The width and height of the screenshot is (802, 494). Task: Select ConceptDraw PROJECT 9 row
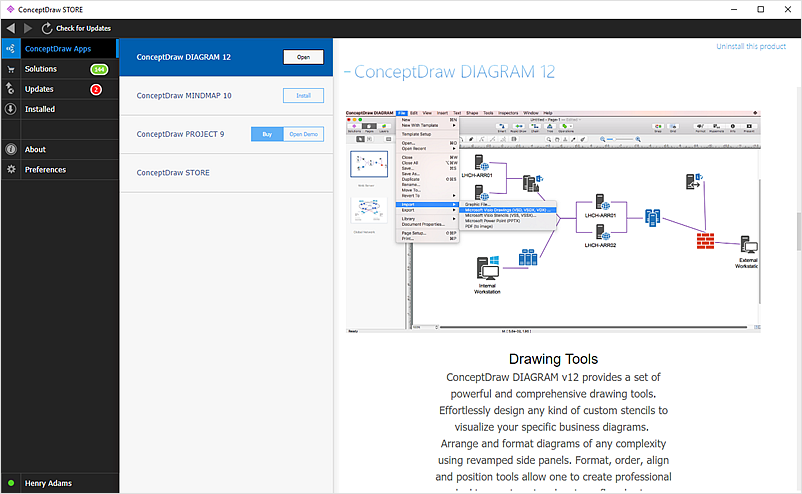point(226,134)
